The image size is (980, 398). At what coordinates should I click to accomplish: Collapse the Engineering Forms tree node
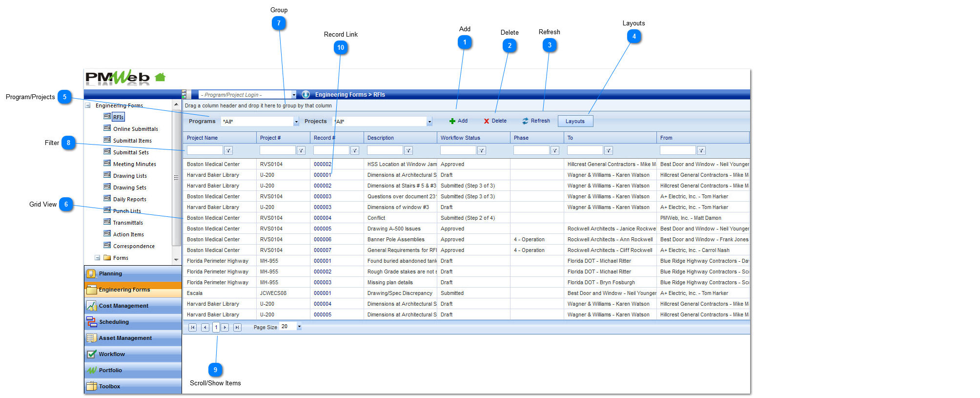88,105
